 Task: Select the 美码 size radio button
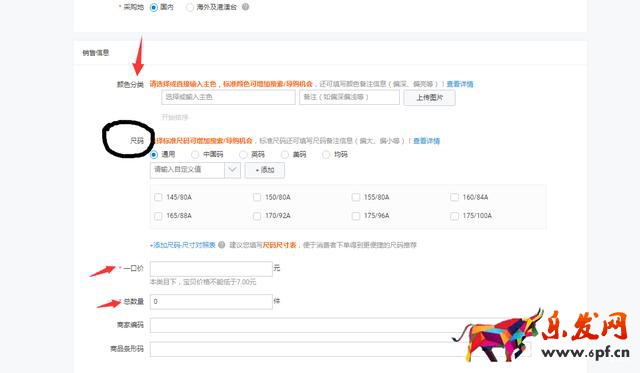coord(285,155)
